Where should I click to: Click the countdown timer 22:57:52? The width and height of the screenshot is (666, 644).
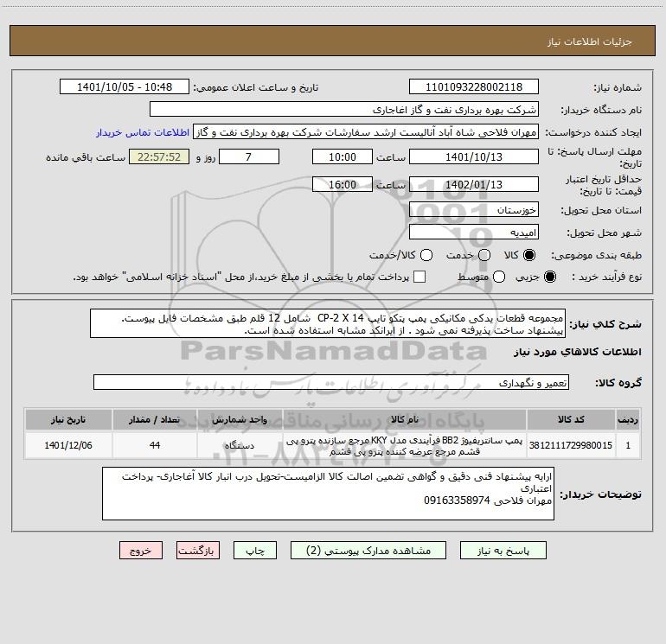pyautogui.click(x=159, y=156)
